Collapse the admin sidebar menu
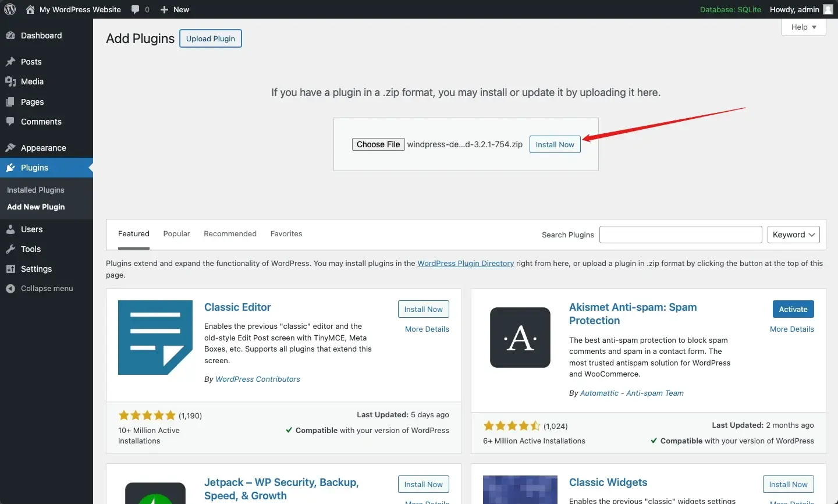838x504 pixels. point(47,289)
